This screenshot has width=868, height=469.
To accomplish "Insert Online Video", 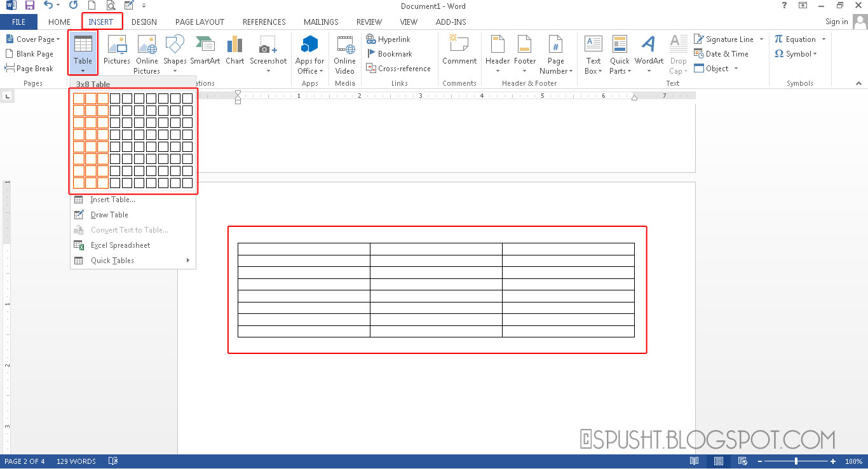I will [x=344, y=54].
